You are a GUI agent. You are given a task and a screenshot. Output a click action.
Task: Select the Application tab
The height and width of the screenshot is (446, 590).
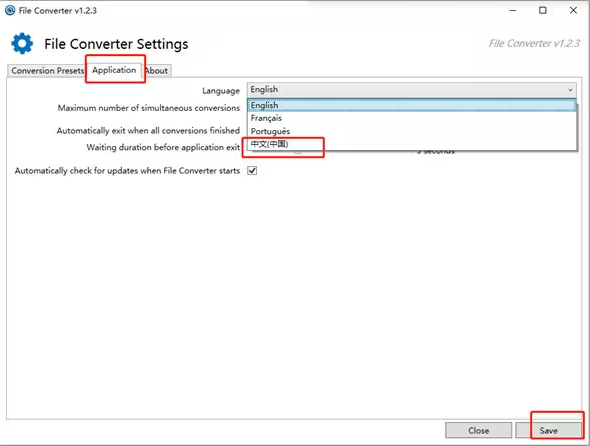click(x=114, y=70)
